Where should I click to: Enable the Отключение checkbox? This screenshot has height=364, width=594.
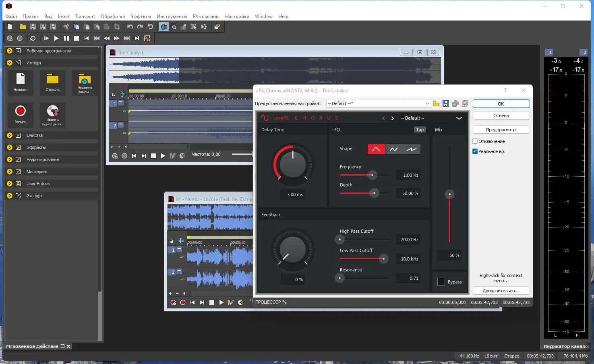475,141
